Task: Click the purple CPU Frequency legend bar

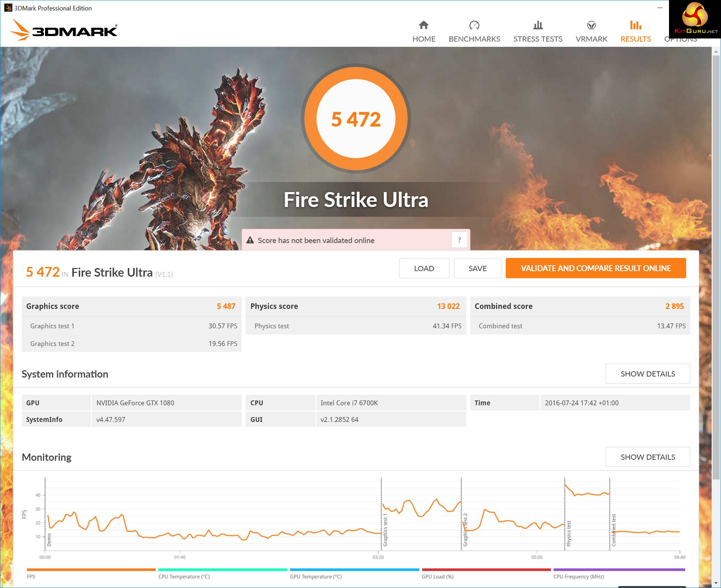Action: pyautogui.click(x=619, y=570)
